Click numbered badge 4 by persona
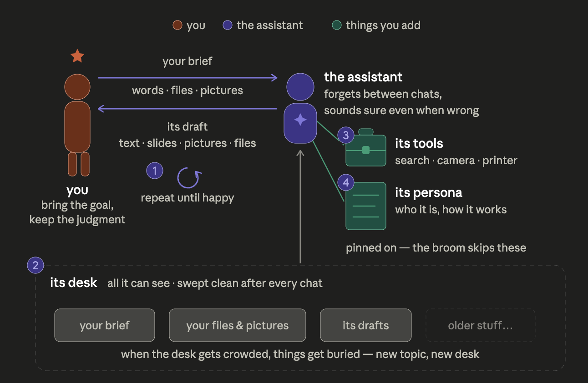Image resolution: width=588 pixels, height=383 pixels. pos(346,183)
